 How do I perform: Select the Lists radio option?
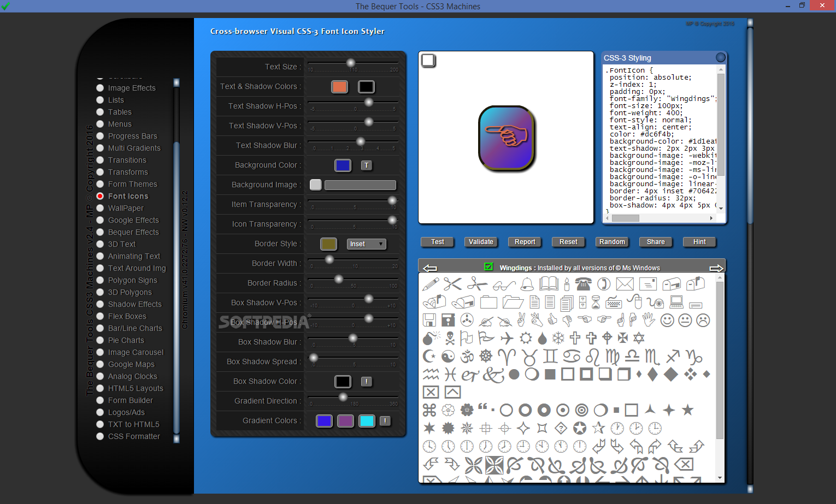coord(100,100)
